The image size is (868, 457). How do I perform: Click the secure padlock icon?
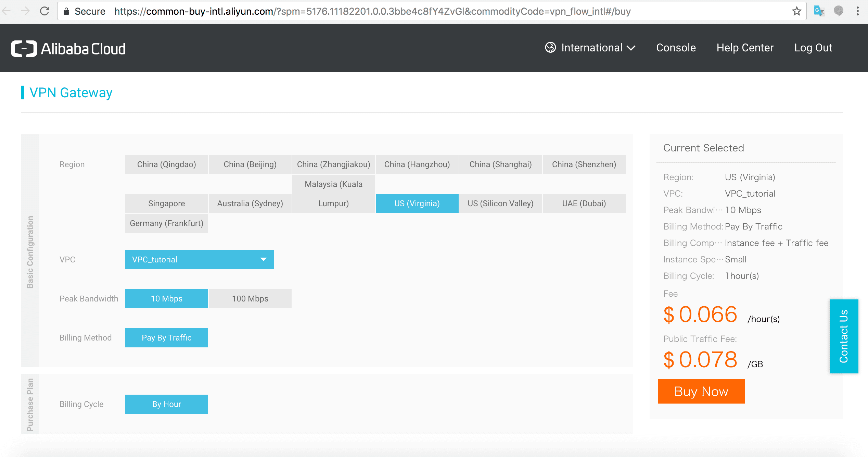click(67, 11)
